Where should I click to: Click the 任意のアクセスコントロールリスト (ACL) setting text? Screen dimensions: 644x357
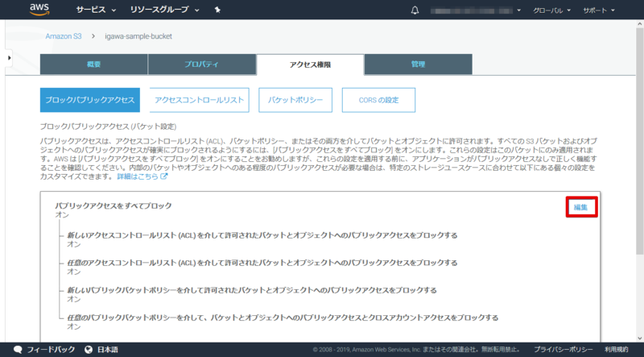(x=262, y=263)
